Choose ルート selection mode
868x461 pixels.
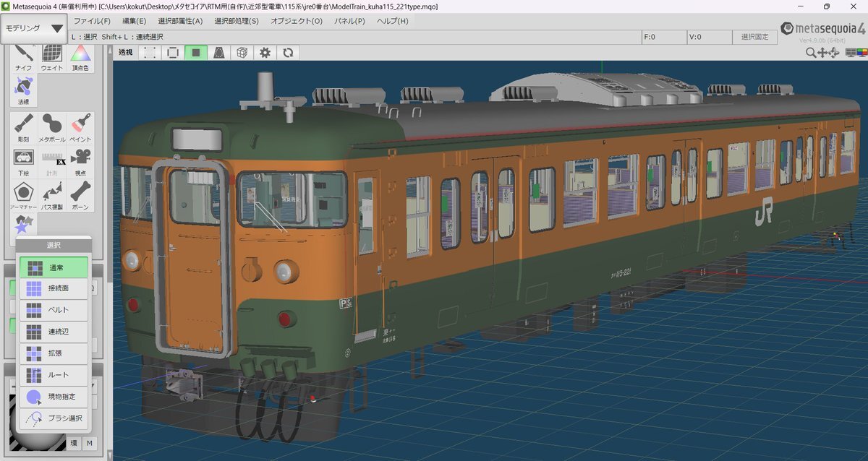pos(54,375)
